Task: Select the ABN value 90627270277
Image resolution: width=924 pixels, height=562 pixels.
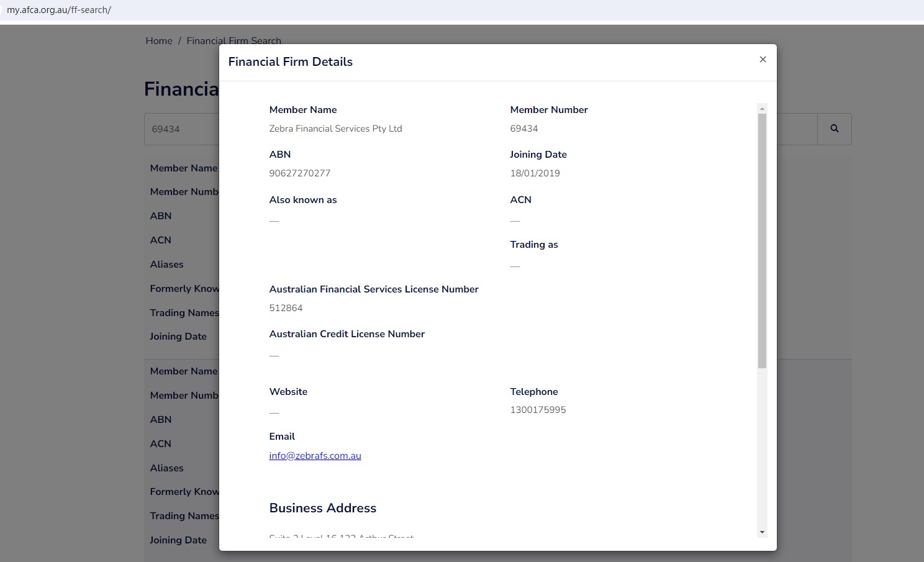Action: pos(299,173)
